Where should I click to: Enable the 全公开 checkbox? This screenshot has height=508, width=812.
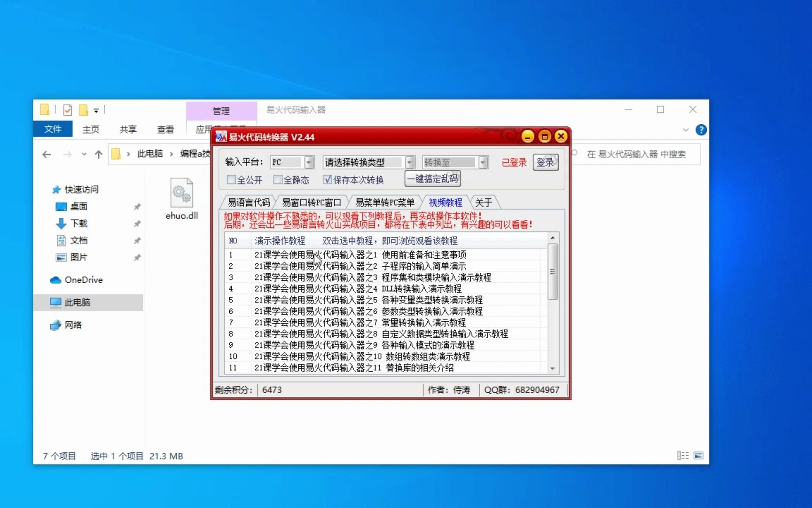click(x=232, y=180)
